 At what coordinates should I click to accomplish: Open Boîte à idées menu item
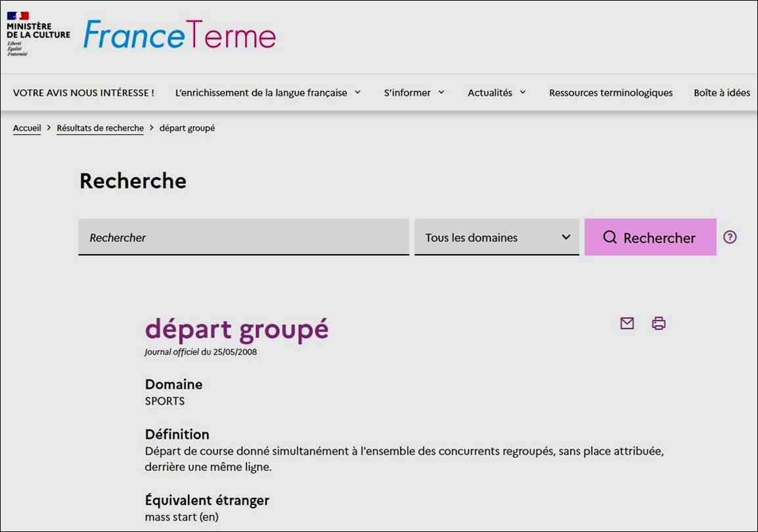coord(722,93)
